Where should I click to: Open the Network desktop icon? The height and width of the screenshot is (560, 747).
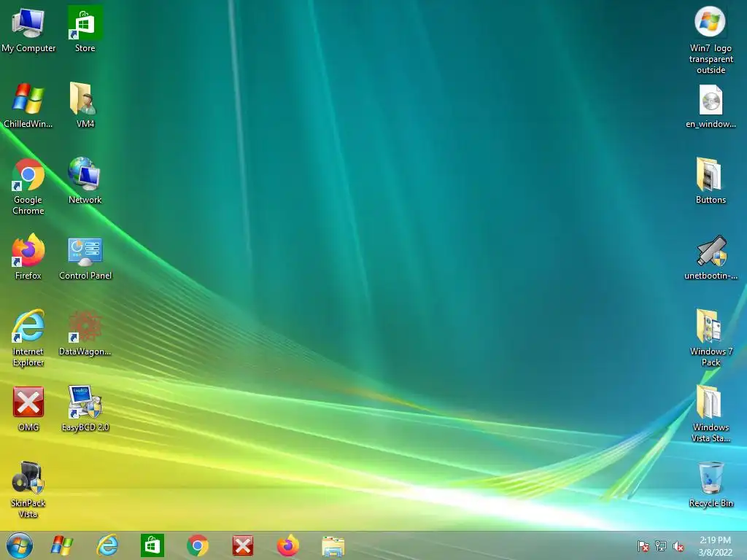pos(85,181)
